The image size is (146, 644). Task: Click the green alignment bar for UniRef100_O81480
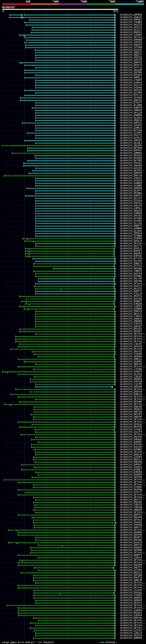tap(59, 145)
